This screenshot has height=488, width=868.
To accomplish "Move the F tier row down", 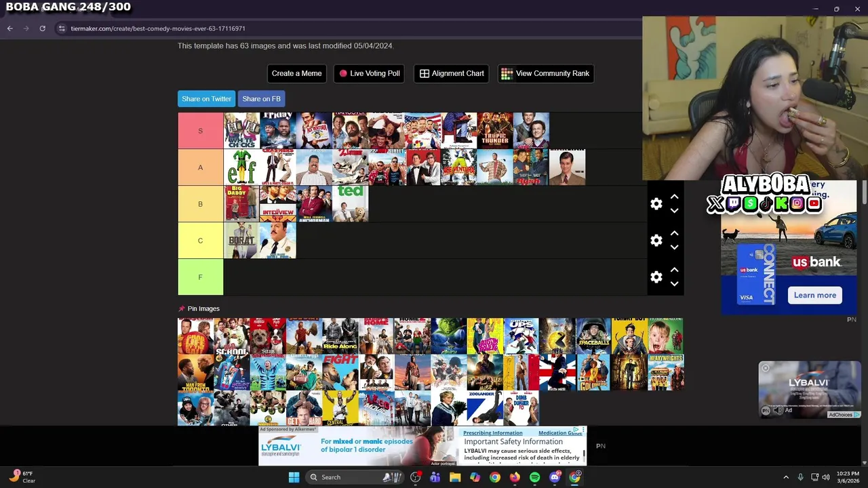I will [x=674, y=284].
